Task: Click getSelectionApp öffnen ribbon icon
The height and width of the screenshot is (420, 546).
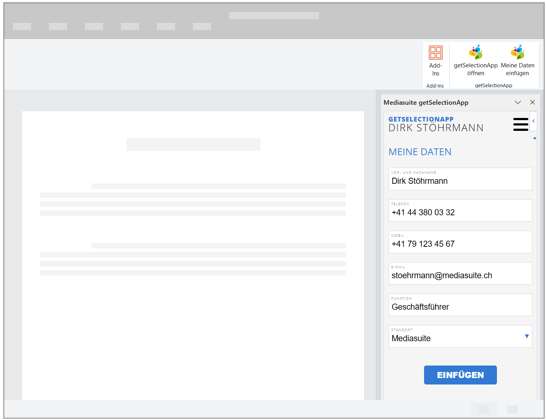Action: 475,60
